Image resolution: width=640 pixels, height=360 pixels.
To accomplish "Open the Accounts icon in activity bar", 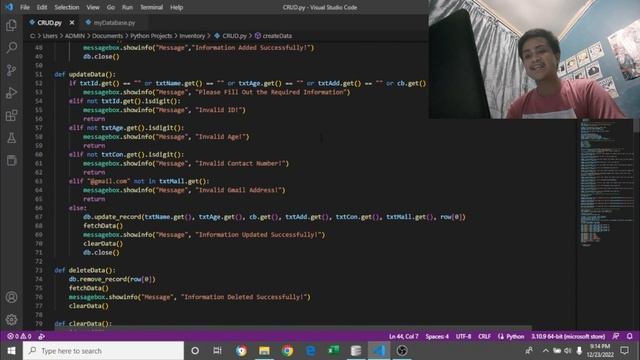I will coord(11,297).
